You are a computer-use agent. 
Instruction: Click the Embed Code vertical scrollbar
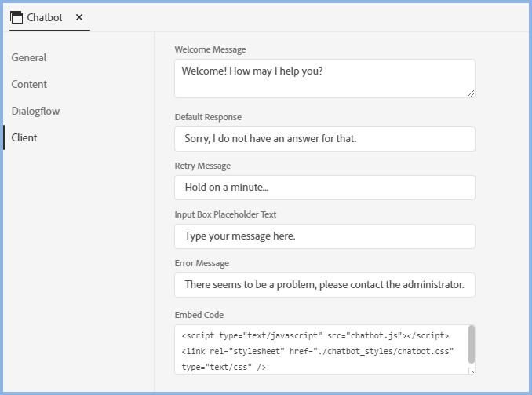472,344
